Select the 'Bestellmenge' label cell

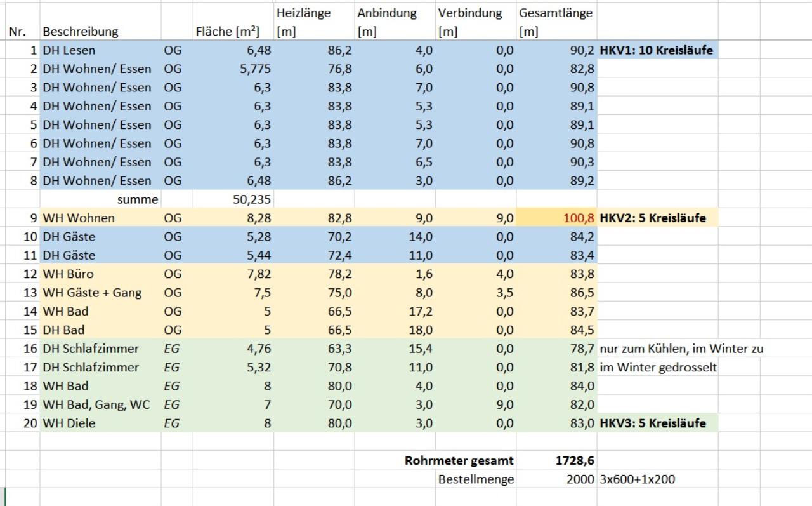[476, 479]
